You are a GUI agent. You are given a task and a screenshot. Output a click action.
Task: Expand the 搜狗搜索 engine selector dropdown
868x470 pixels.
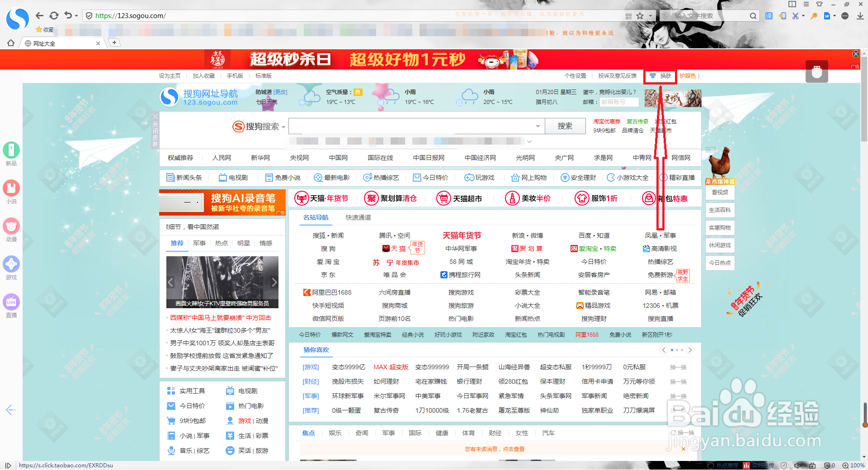tap(283, 127)
